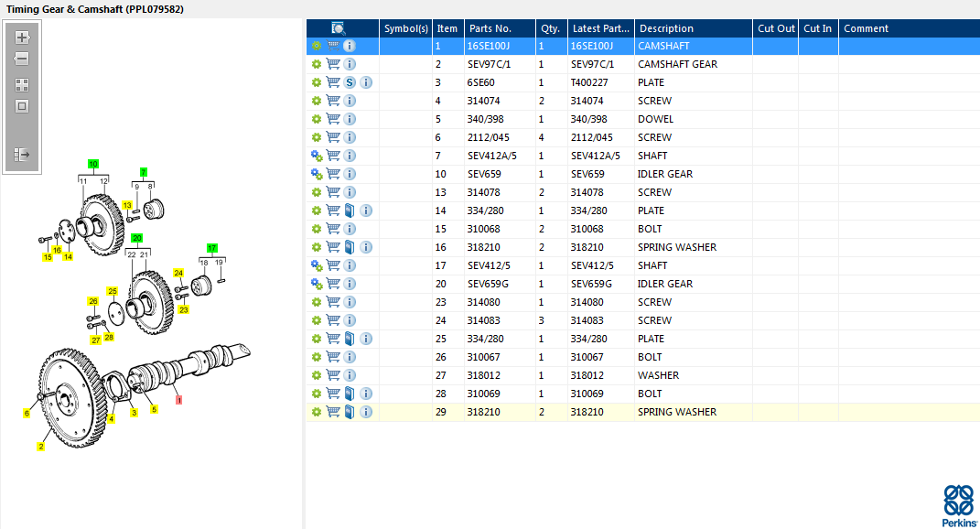Click the single-square fit view icon
Viewport: 980px width, 529px height.
coord(22,106)
